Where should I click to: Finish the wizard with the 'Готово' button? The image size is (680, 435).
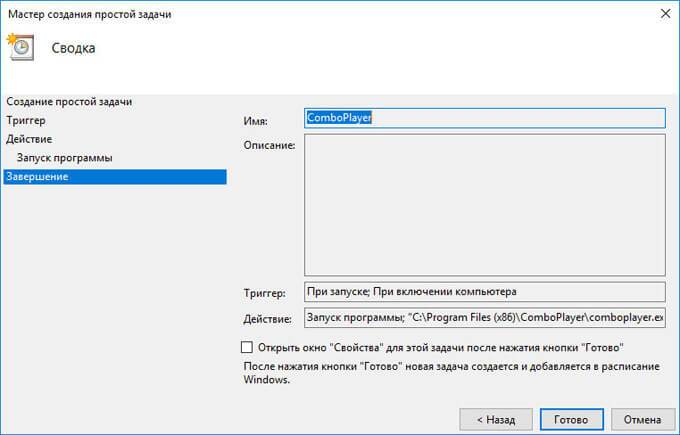tap(570, 418)
